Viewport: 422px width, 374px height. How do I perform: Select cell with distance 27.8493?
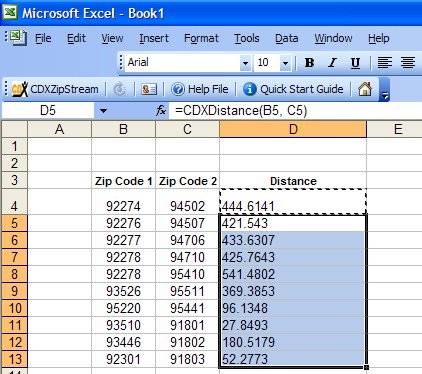pos(293,325)
